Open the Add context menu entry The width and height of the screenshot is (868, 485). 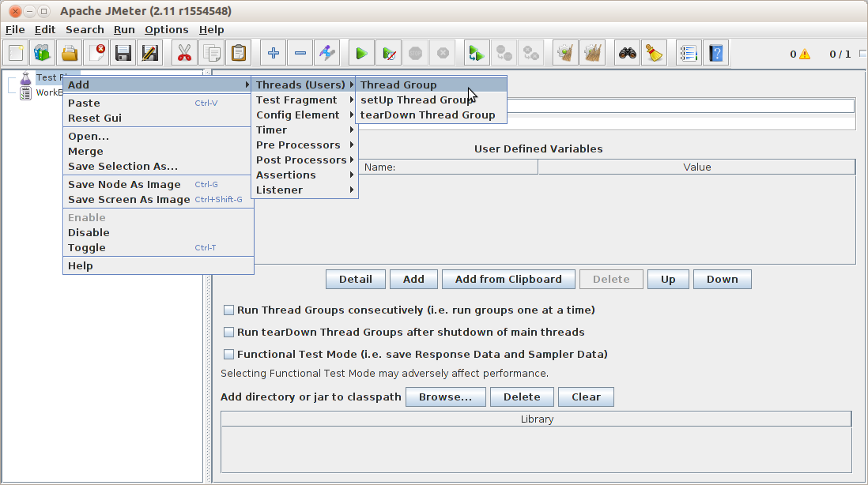coord(158,85)
